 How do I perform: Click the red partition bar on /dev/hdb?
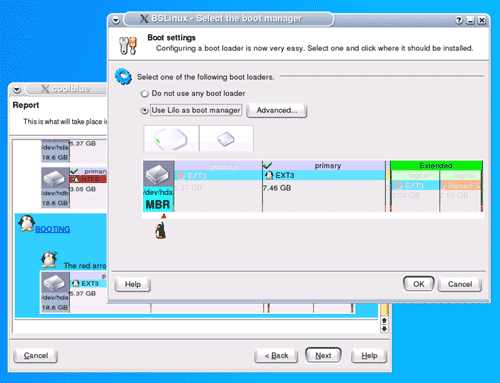click(x=88, y=179)
